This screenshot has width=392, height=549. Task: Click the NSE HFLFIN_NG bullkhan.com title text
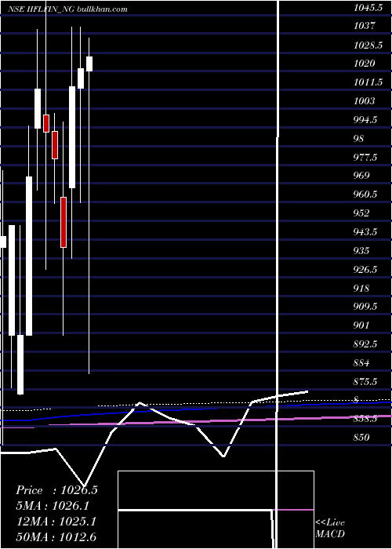67,9
